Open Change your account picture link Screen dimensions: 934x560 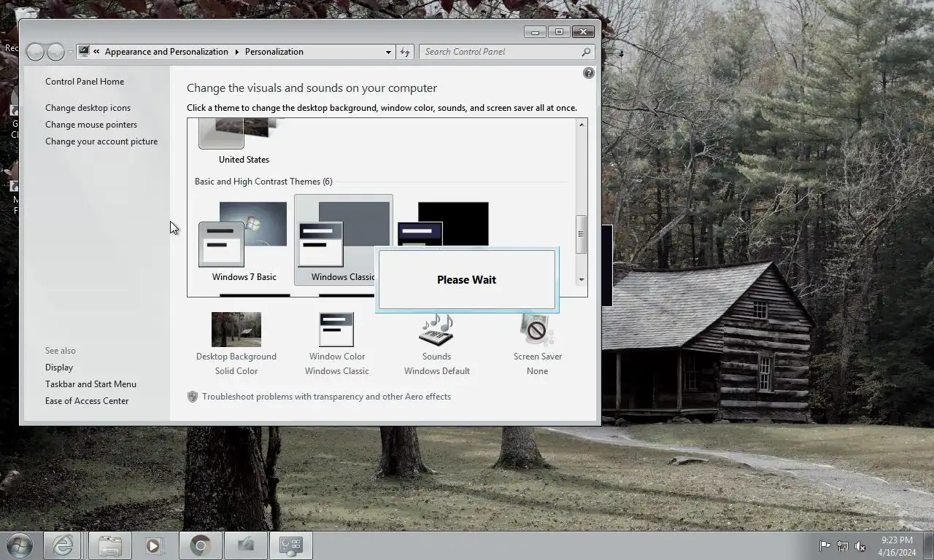pyautogui.click(x=101, y=141)
